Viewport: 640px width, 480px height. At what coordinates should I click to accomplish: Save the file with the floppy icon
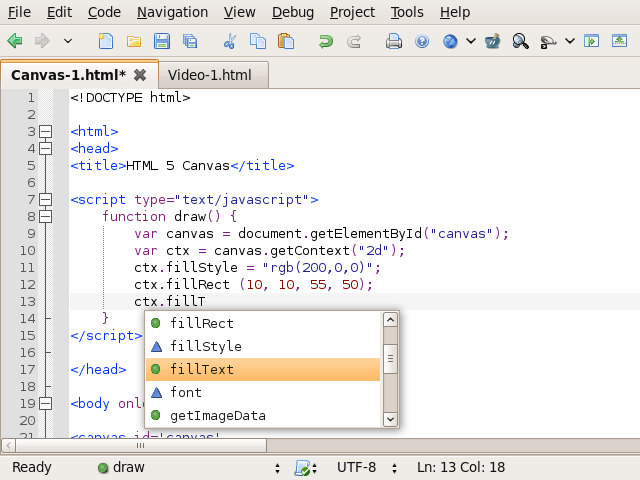[162, 41]
